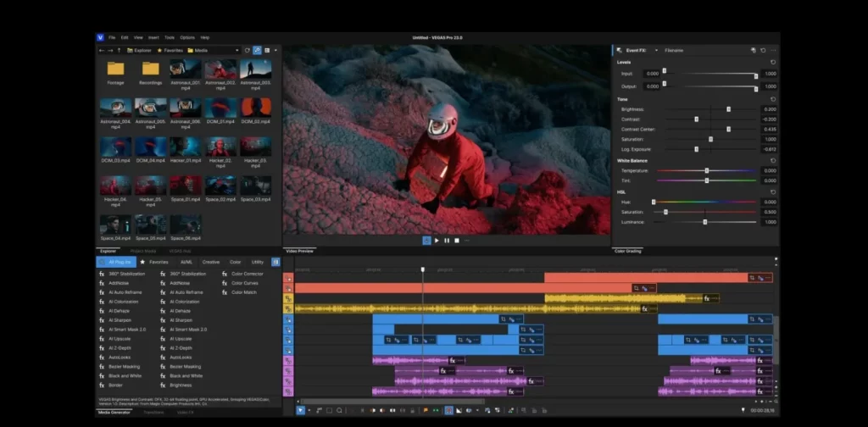This screenshot has height=427, width=868.
Task: Click the timeline playhead marker
Action: (x=423, y=270)
